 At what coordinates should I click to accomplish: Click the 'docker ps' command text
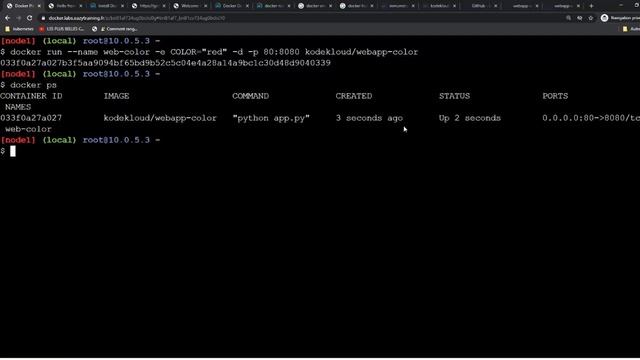(x=33, y=85)
